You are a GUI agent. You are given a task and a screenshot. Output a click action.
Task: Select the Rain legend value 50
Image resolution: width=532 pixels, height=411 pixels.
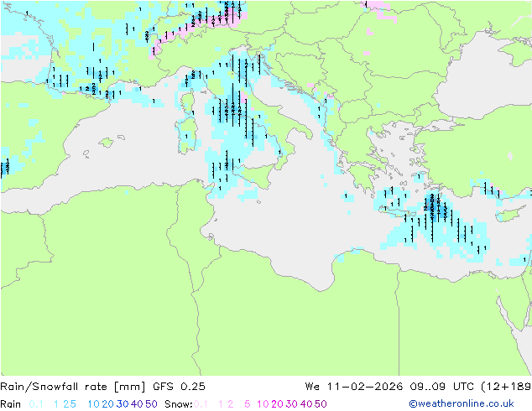(151, 404)
